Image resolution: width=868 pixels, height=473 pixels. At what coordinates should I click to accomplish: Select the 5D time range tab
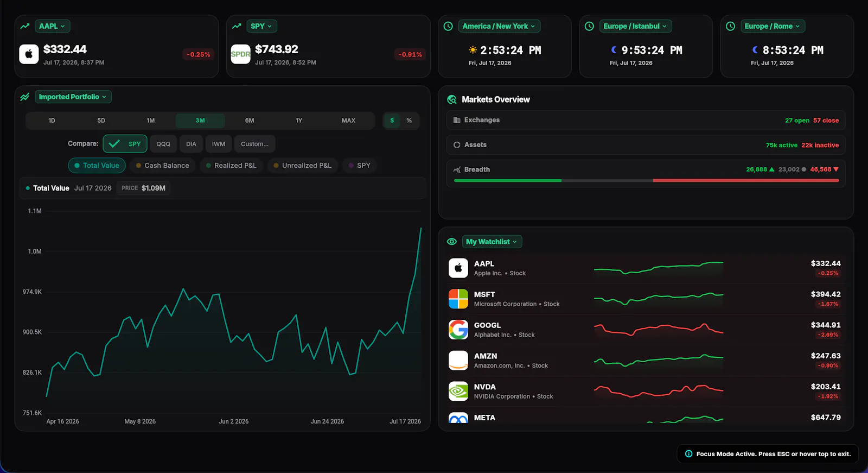point(101,121)
